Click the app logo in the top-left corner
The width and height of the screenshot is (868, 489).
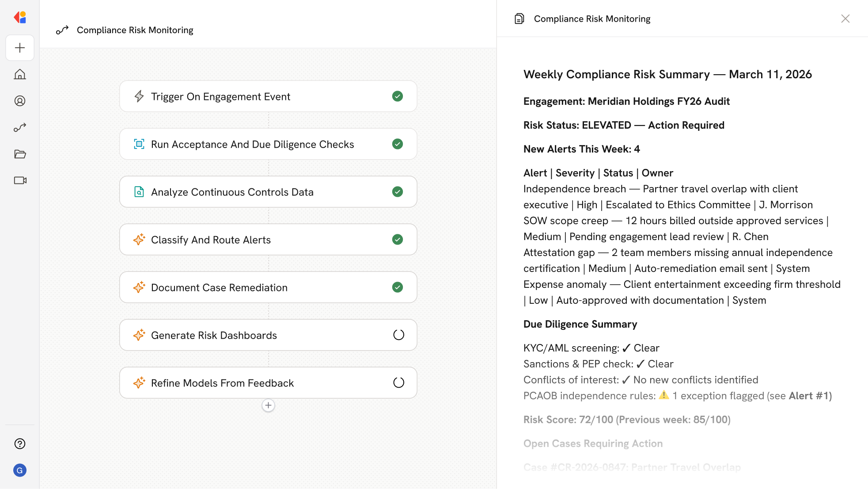pos(20,17)
